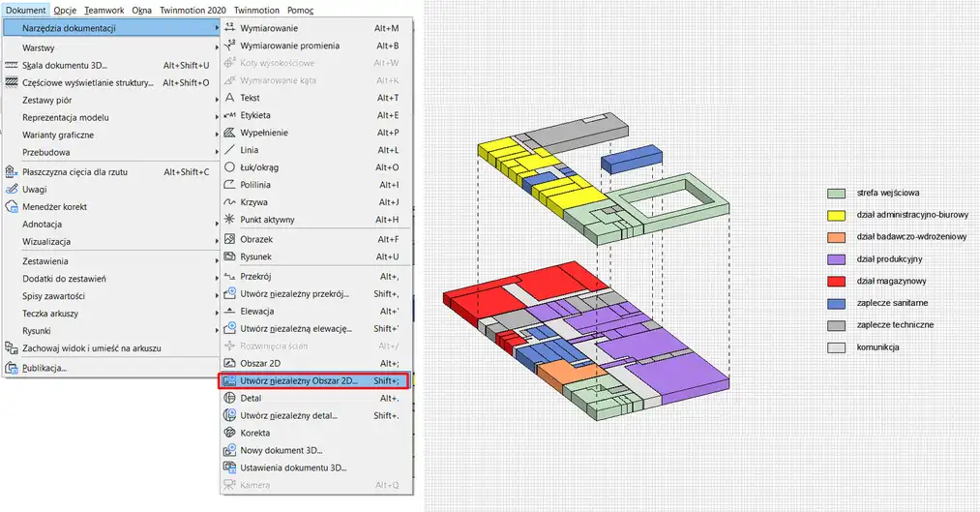Click the Przekrój section icon
Screen dimensions: 980x512
[x=229, y=276]
